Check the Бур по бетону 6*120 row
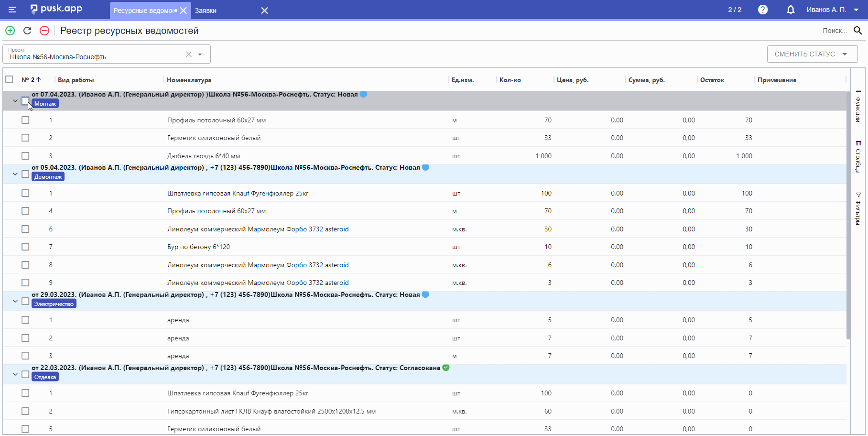868x436 pixels. pyautogui.click(x=25, y=247)
